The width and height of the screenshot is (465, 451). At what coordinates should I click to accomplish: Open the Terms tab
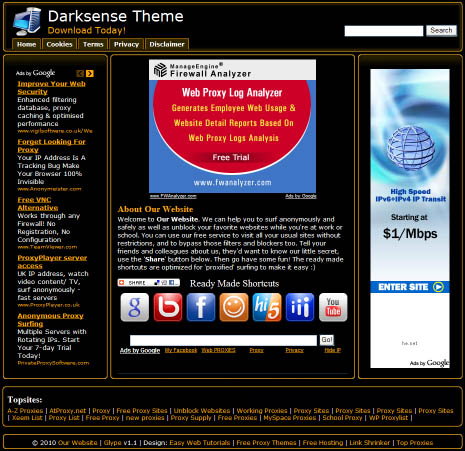click(x=93, y=44)
